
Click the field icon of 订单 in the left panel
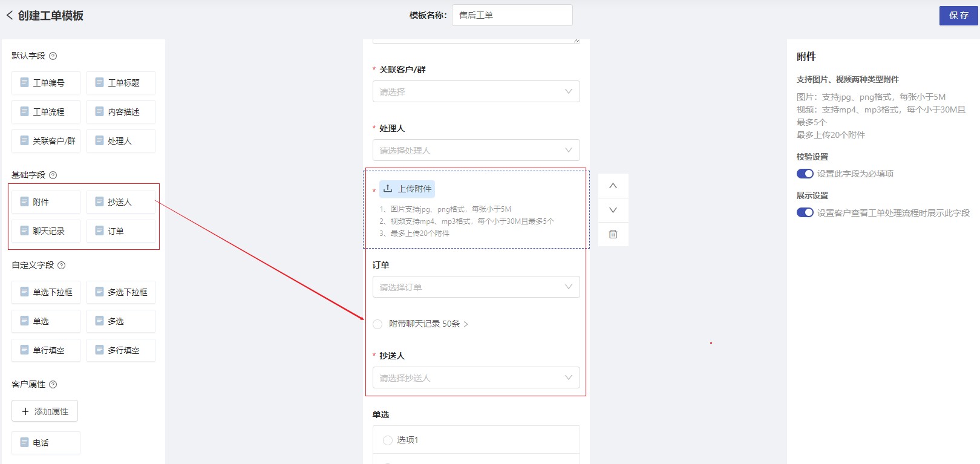[99, 230]
